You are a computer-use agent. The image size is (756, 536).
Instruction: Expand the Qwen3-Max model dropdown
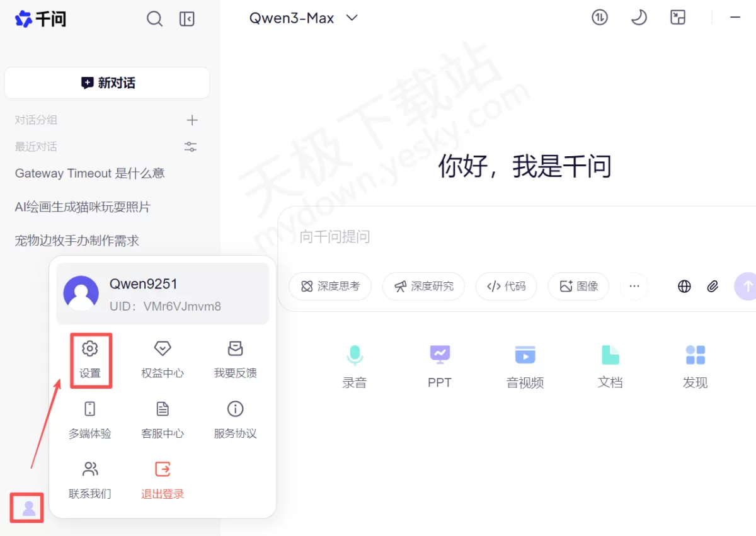coord(304,18)
